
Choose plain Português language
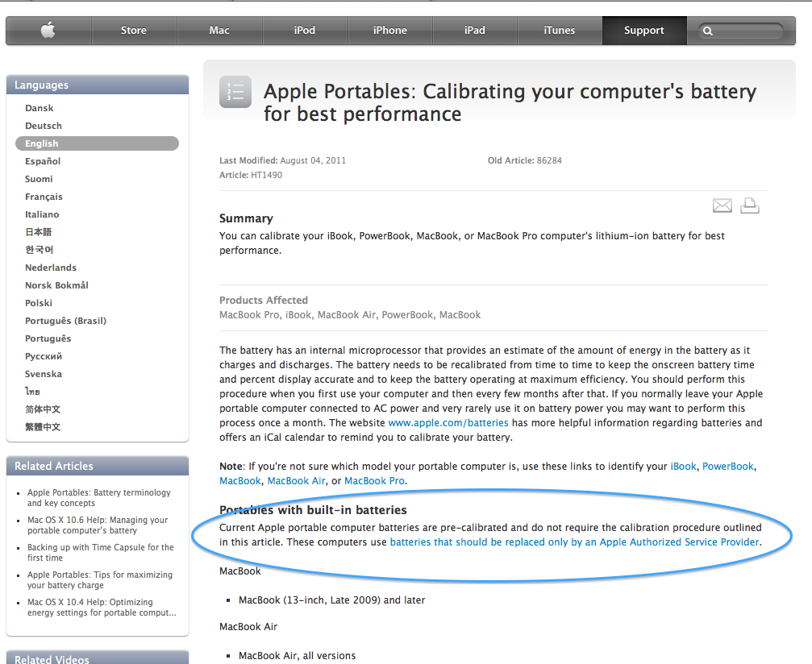point(48,338)
